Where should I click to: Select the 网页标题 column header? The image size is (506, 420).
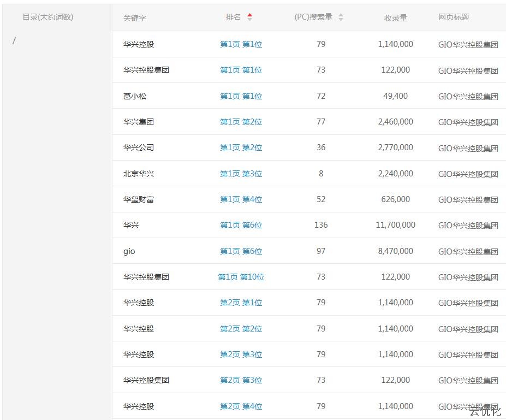(x=454, y=17)
